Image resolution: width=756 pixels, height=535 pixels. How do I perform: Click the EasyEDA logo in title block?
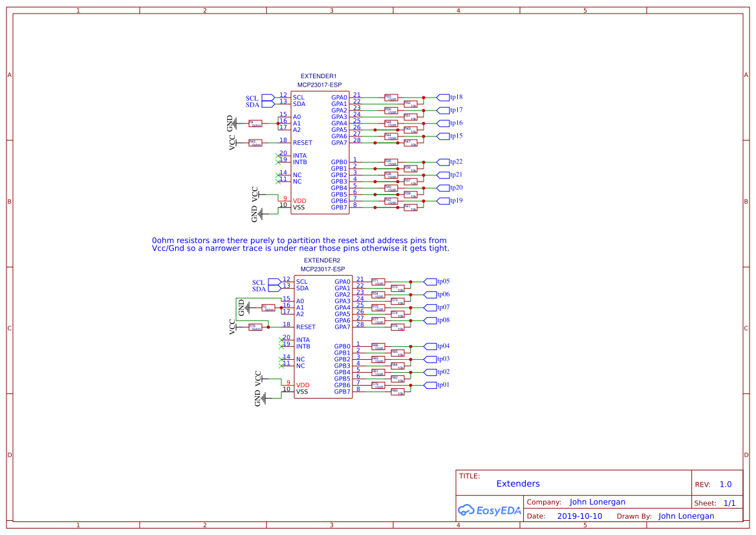coord(489,510)
